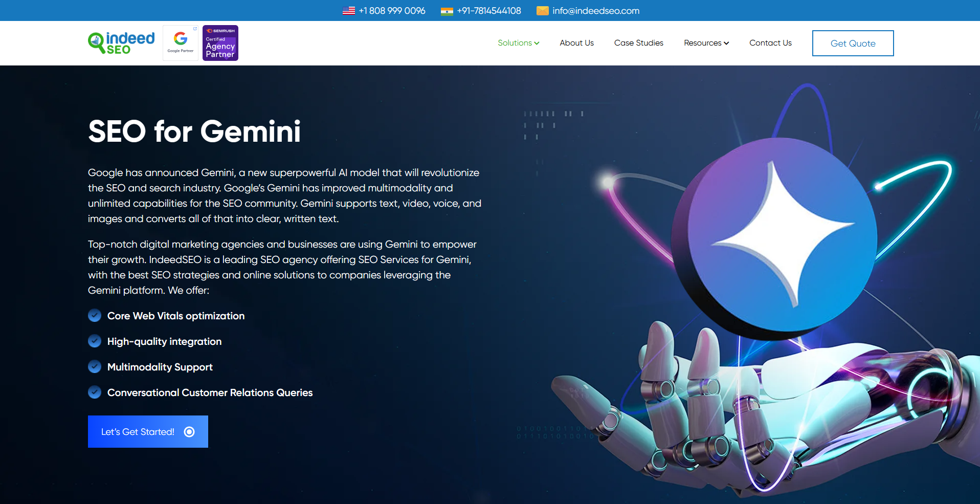980x504 pixels.
Task: Open the About Us page
Action: pyautogui.click(x=576, y=43)
